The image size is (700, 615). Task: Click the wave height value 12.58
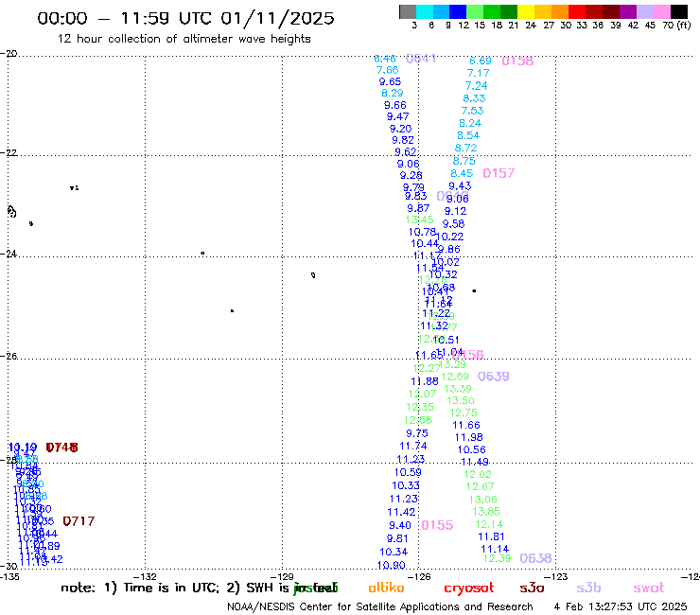pyautogui.click(x=418, y=420)
